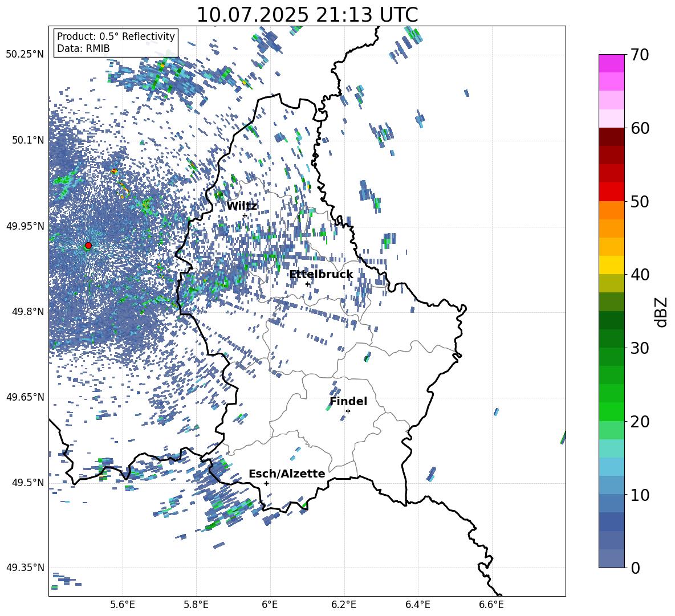Screen dimensions: 675x616
Task: Click the orange colorbar segment below 50
Action: click(612, 210)
